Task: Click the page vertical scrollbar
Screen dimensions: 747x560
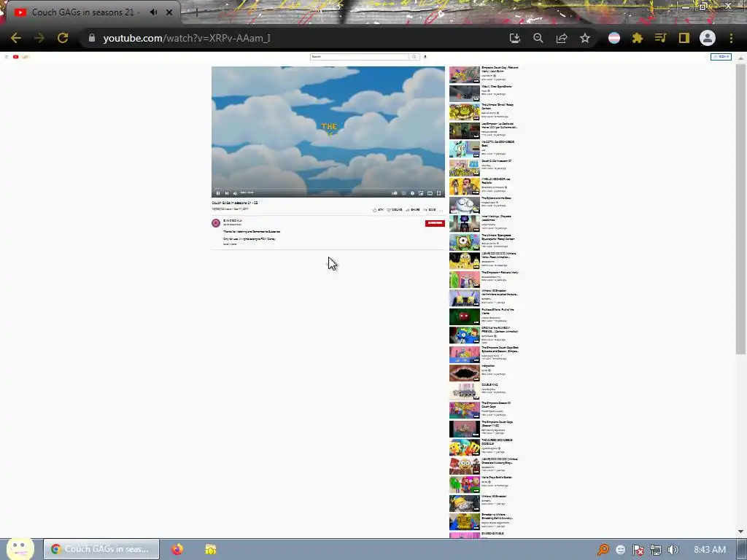Action: pos(740,209)
